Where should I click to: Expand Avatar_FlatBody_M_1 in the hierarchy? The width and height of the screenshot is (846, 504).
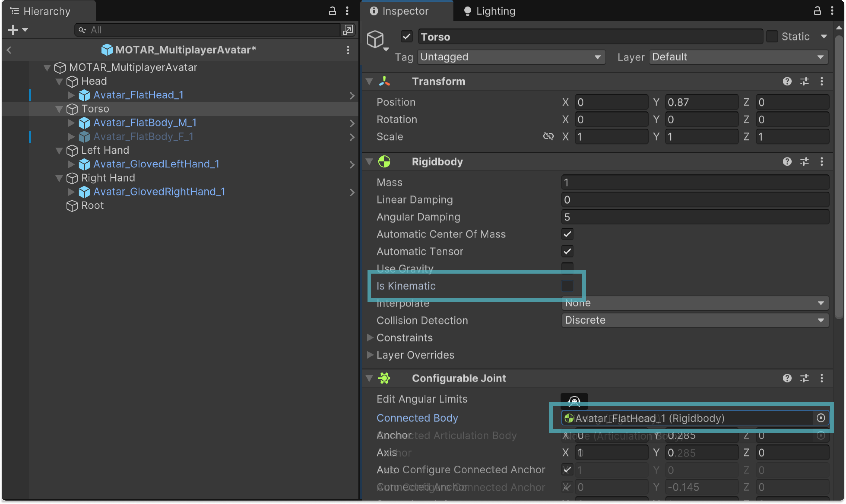point(71,123)
